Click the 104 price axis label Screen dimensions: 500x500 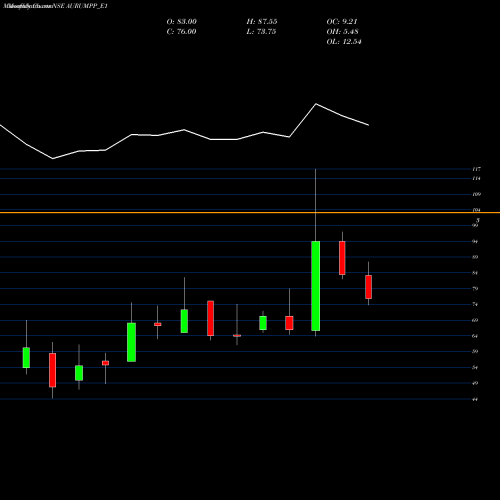(x=477, y=210)
